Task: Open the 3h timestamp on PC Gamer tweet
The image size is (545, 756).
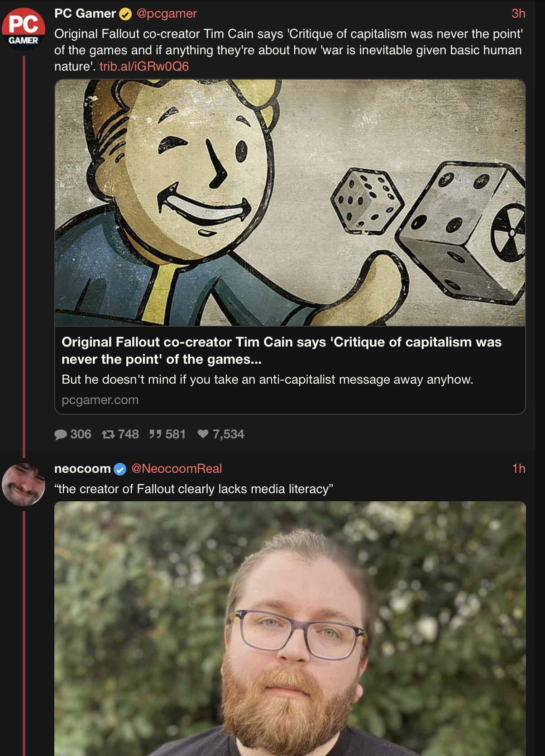Action: [x=518, y=14]
